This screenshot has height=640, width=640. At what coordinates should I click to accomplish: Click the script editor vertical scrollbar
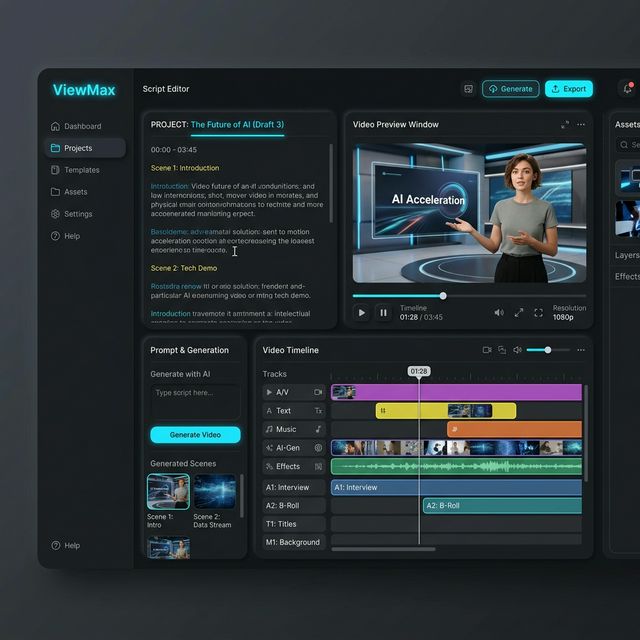331,183
